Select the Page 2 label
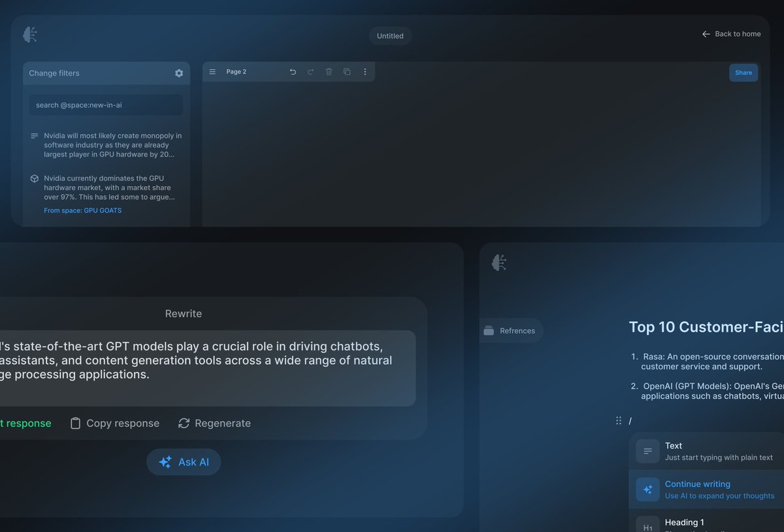Screen dimensions: 784x532 point(237,72)
